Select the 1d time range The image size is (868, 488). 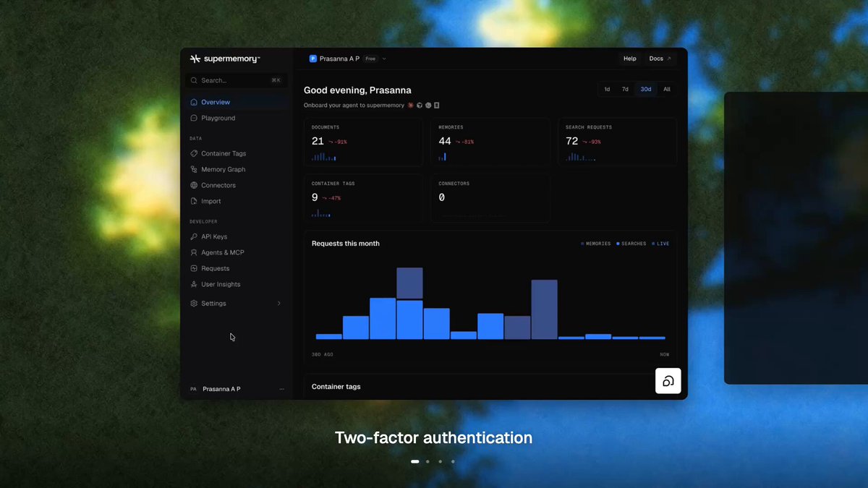(x=607, y=89)
